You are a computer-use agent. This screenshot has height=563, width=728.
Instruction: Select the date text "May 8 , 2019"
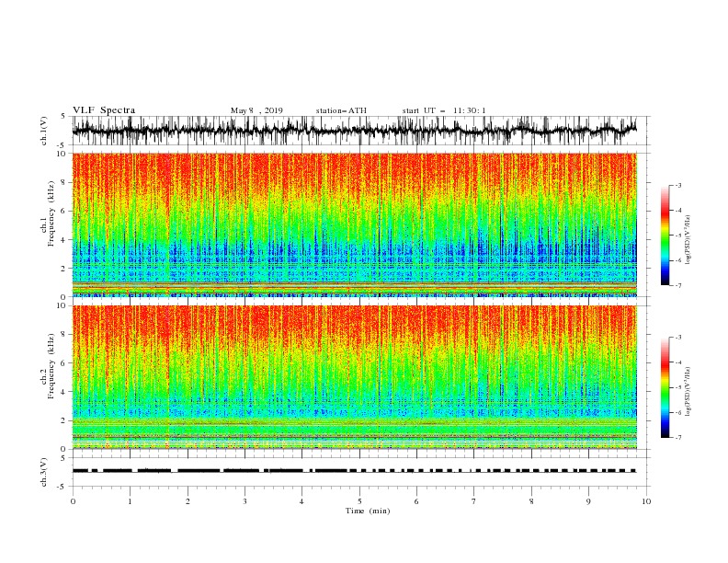(256, 110)
